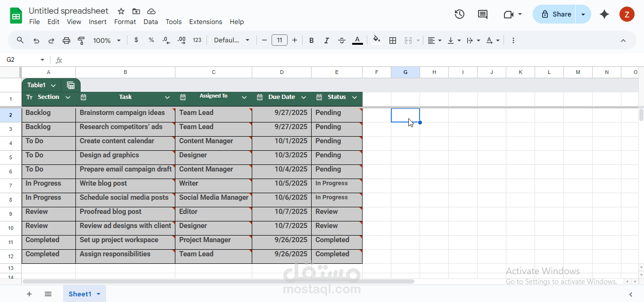Expand the Status column filter dropdown
644x302 pixels.
pyautogui.click(x=354, y=97)
